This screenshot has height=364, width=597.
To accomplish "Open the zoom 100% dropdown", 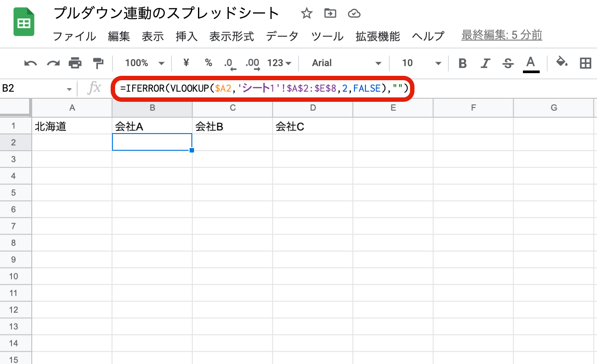I will (x=145, y=63).
